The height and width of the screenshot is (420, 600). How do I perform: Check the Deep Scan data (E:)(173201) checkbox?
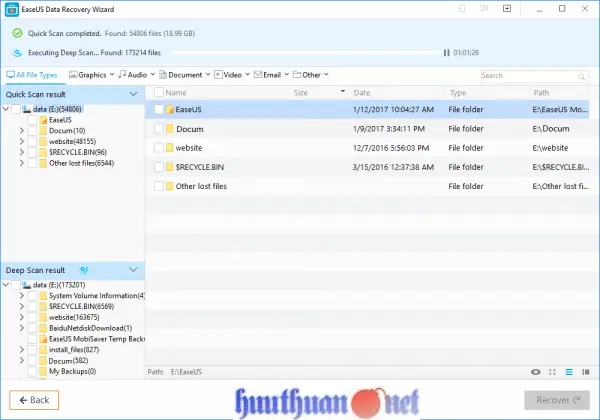(x=16, y=285)
